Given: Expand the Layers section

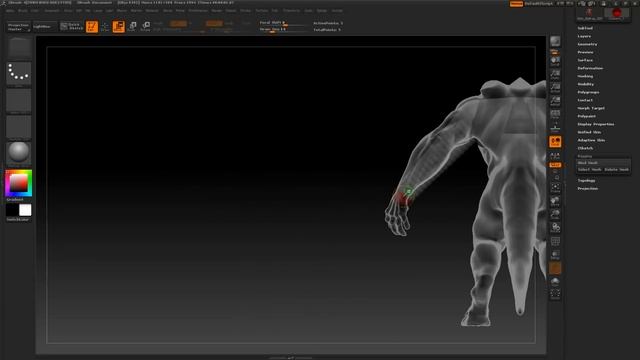Looking at the screenshot, I should pyautogui.click(x=584, y=36).
